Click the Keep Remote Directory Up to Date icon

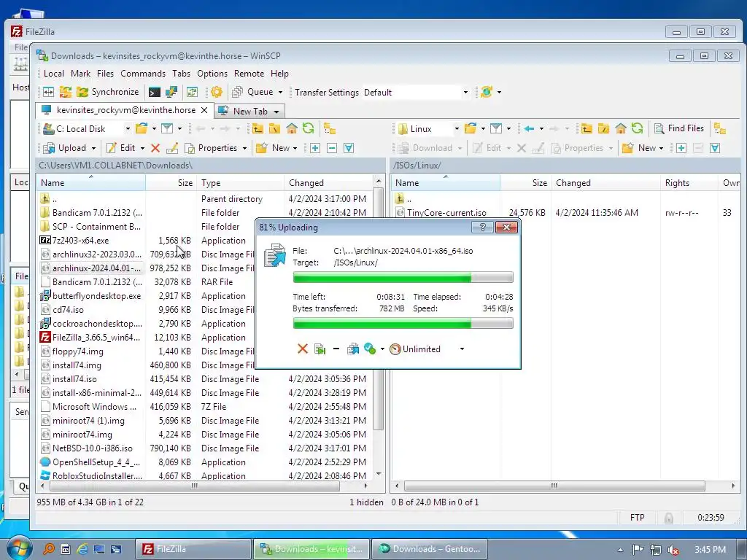pos(192,92)
